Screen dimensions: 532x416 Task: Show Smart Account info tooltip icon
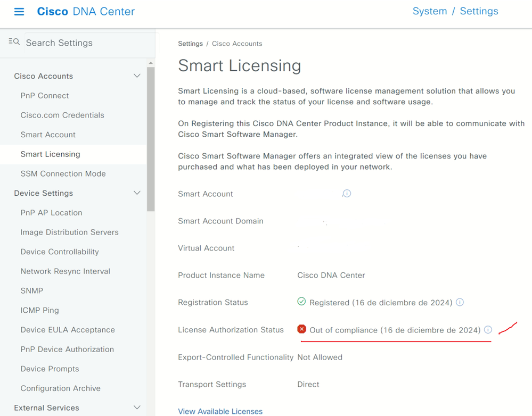(x=346, y=193)
